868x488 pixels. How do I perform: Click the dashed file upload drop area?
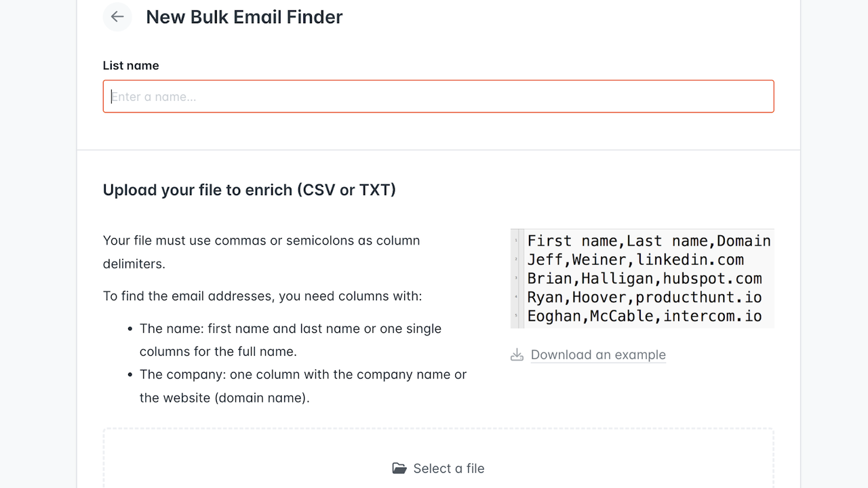438,457
